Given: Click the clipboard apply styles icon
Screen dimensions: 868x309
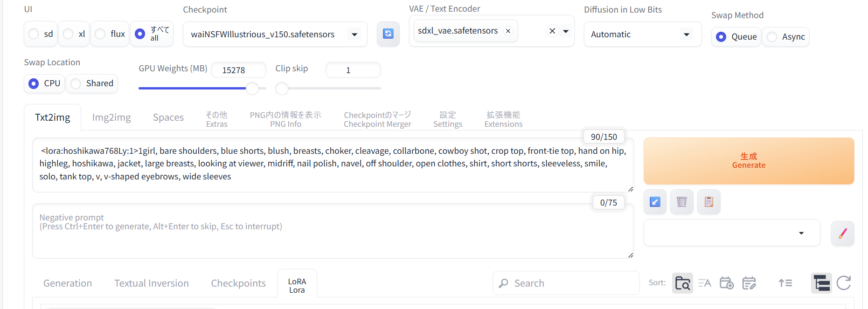Looking at the screenshot, I should (708, 202).
